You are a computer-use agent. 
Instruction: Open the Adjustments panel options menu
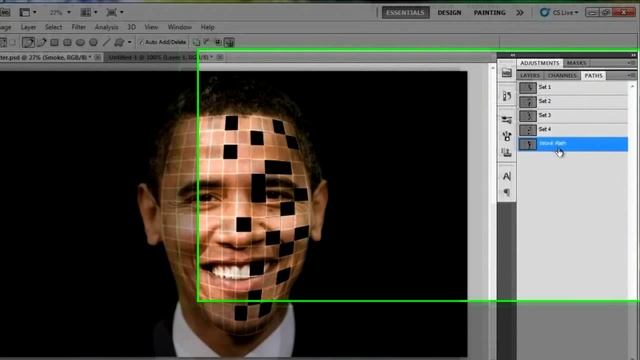(631, 63)
